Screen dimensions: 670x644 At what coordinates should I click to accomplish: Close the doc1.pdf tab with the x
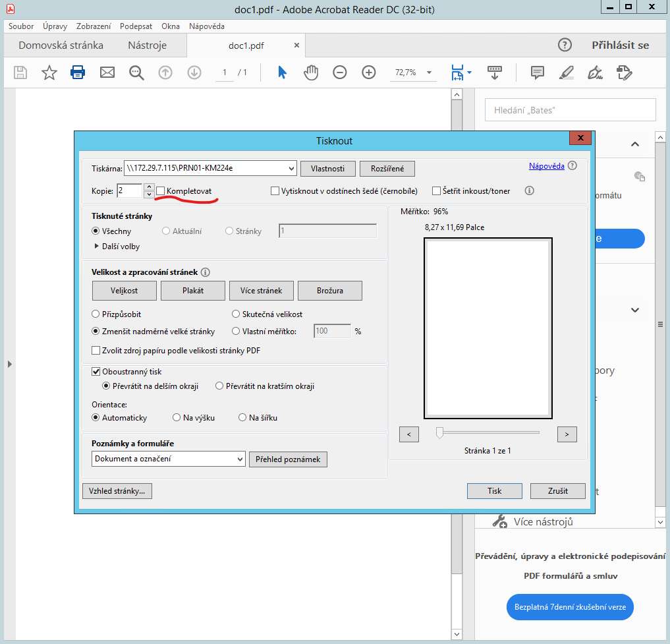click(x=296, y=45)
